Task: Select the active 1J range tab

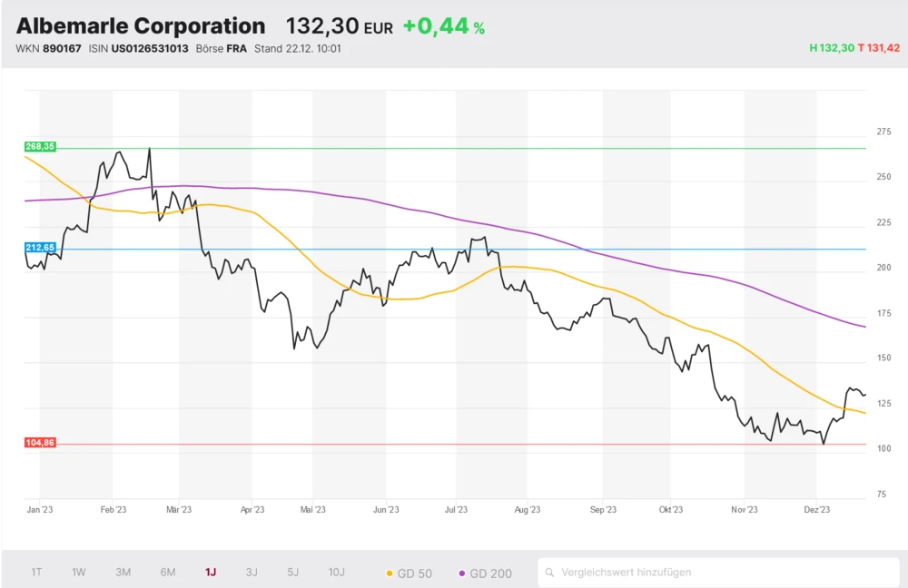Action: (x=211, y=572)
